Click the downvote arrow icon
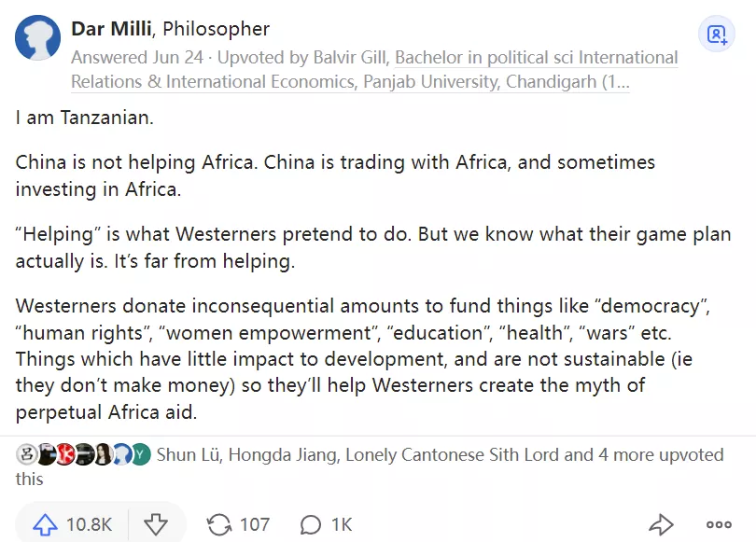Viewport: 756px width, 542px height. pos(155,524)
